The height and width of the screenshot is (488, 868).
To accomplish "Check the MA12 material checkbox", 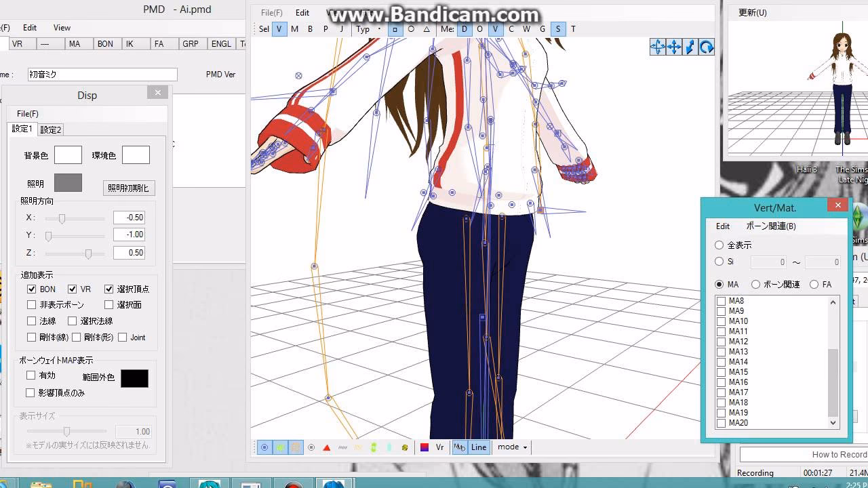I will tap(722, 342).
